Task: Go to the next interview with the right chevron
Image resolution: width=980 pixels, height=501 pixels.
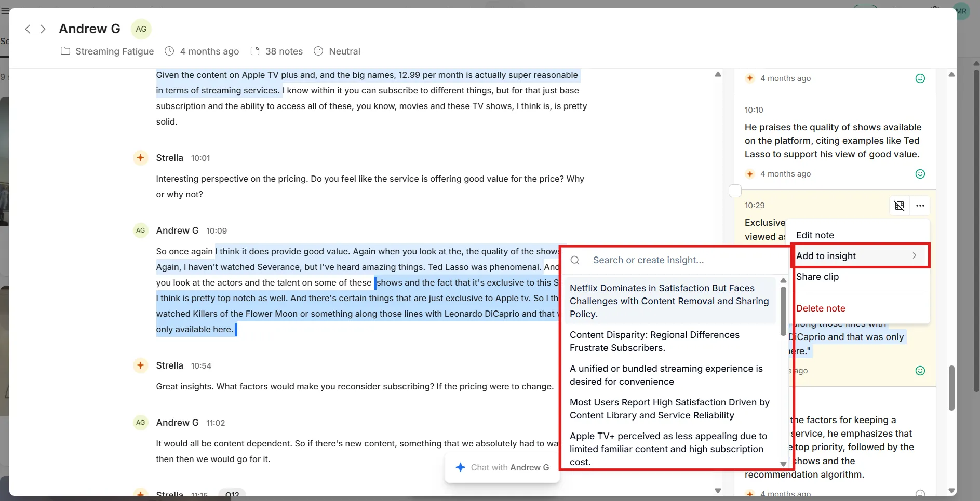Action: [43, 29]
